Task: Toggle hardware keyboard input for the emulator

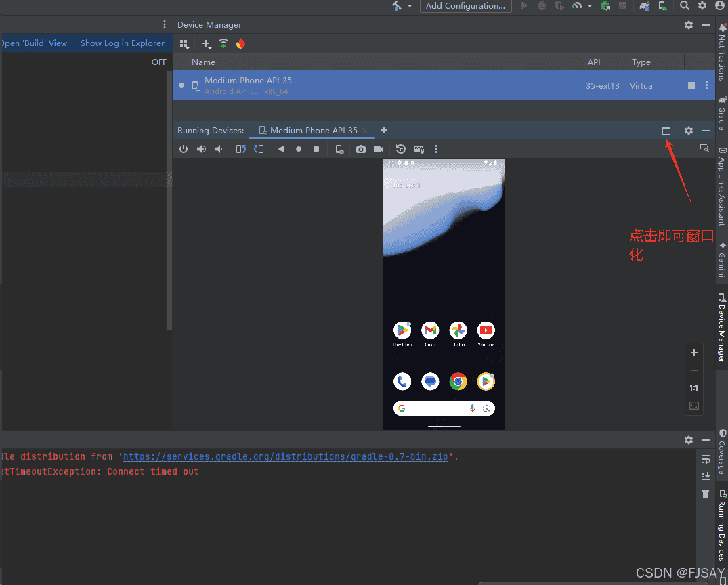Action: (419, 149)
